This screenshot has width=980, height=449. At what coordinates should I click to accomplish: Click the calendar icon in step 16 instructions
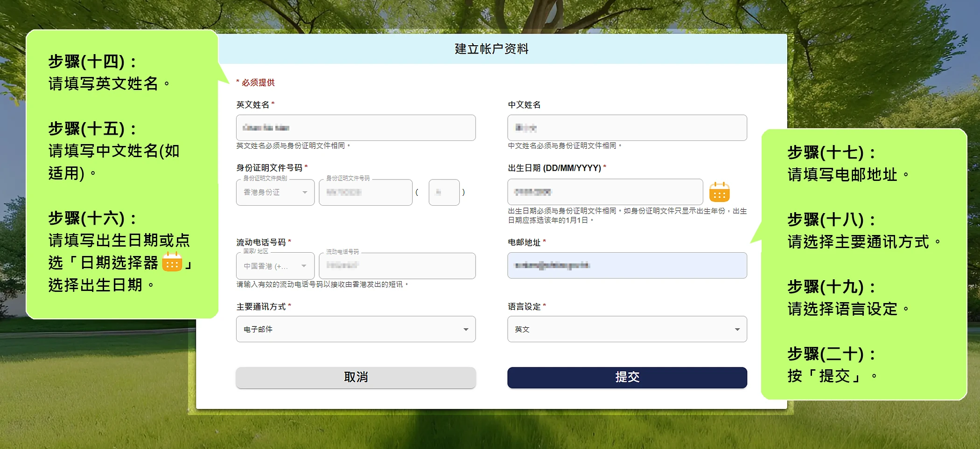[x=172, y=262]
